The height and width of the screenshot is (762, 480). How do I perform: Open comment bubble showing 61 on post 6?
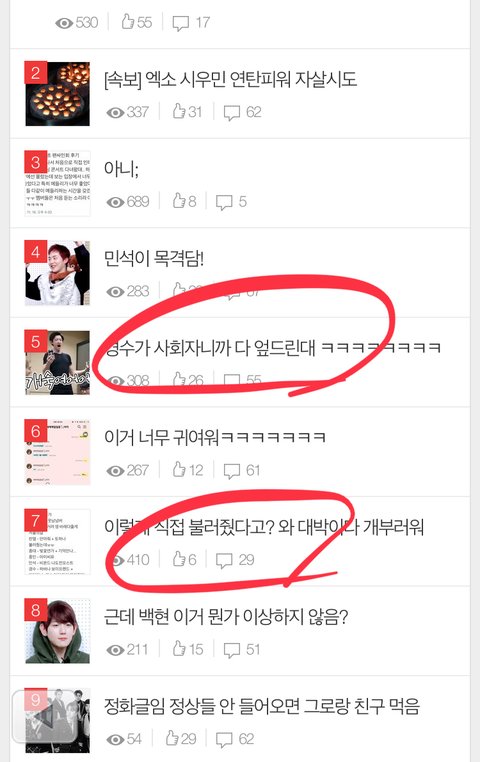coord(232,470)
